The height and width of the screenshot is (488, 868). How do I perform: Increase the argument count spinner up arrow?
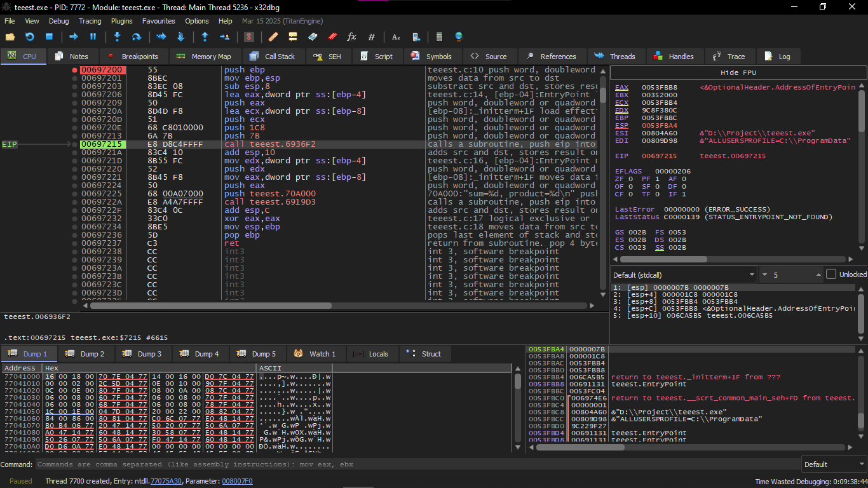[x=818, y=272]
